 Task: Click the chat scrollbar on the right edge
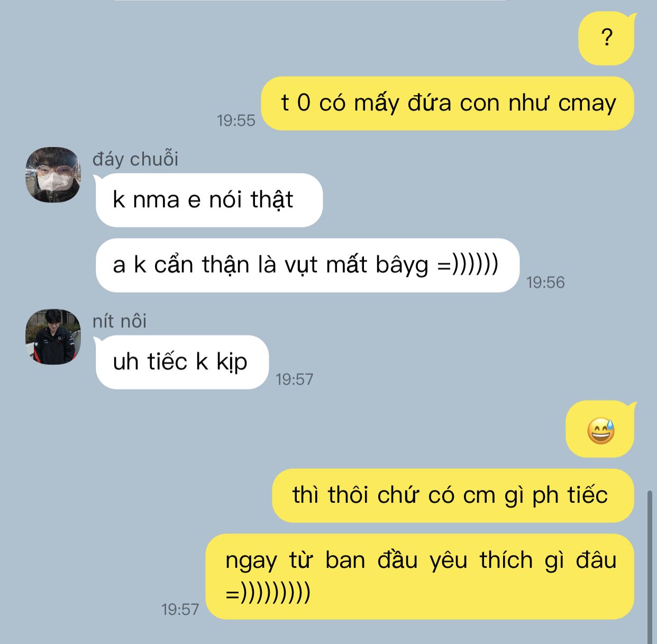650,567
